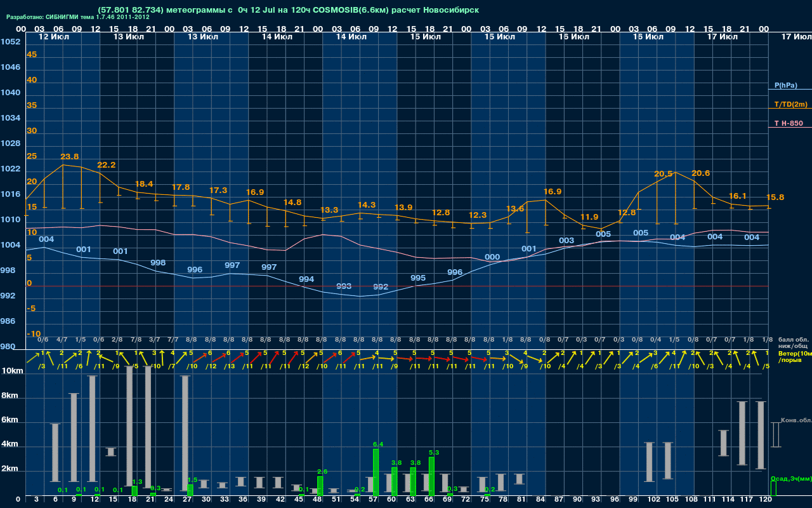Select the P(hPa) legend label
812x508 pixels.
[x=785, y=85]
